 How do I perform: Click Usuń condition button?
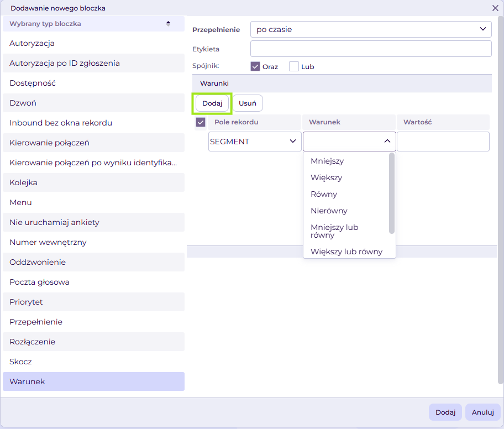[x=248, y=103]
